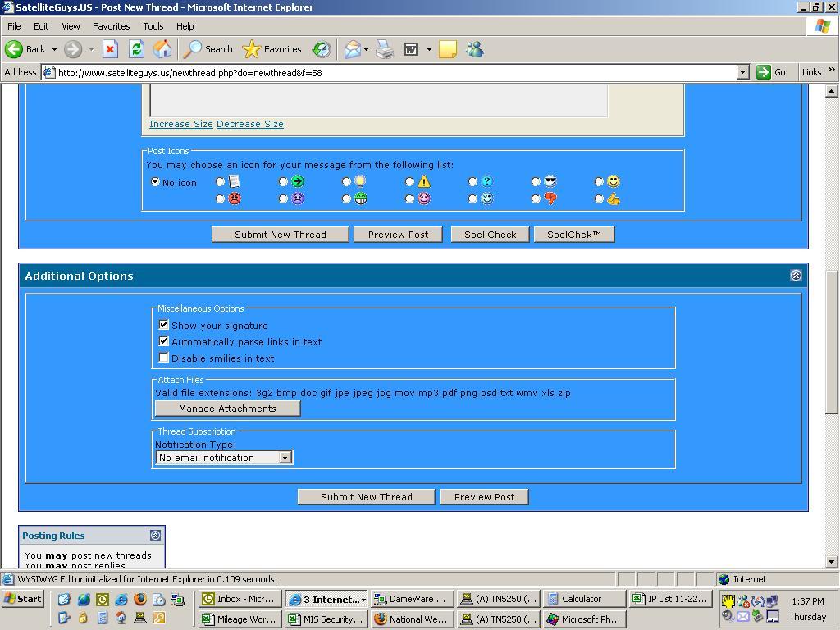
Task: Select the thumbs up post icon radio
Action: 600,199
